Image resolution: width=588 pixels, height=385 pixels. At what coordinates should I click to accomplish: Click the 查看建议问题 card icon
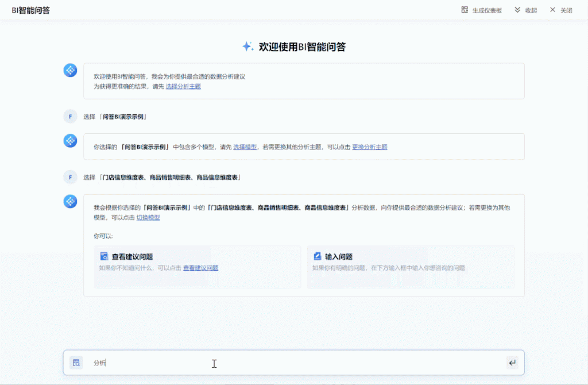click(104, 256)
